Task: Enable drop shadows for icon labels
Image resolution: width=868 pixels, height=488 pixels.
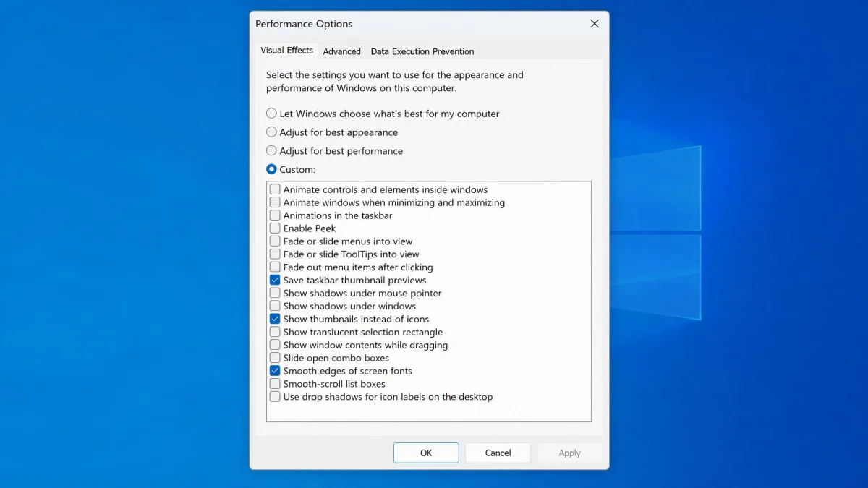Action: point(275,397)
